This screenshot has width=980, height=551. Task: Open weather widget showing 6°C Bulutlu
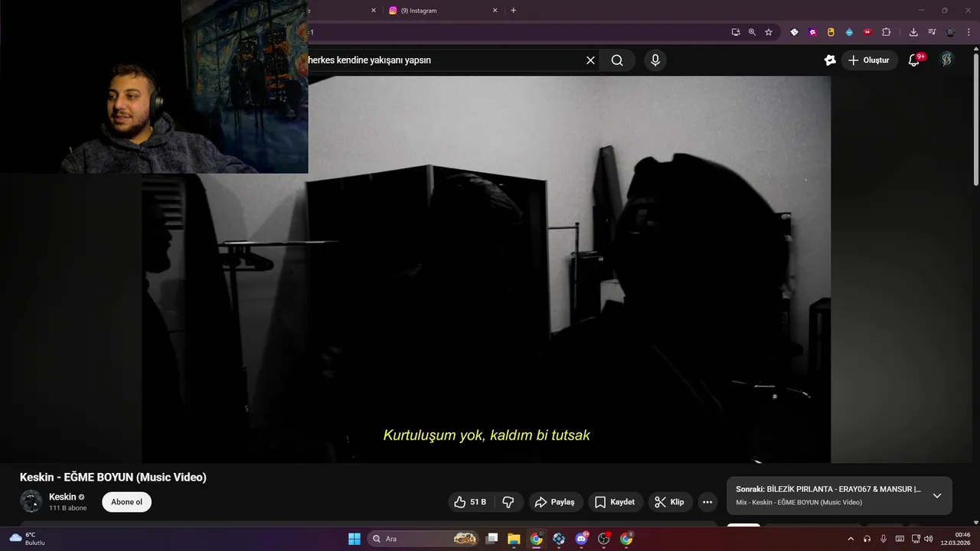click(28, 539)
